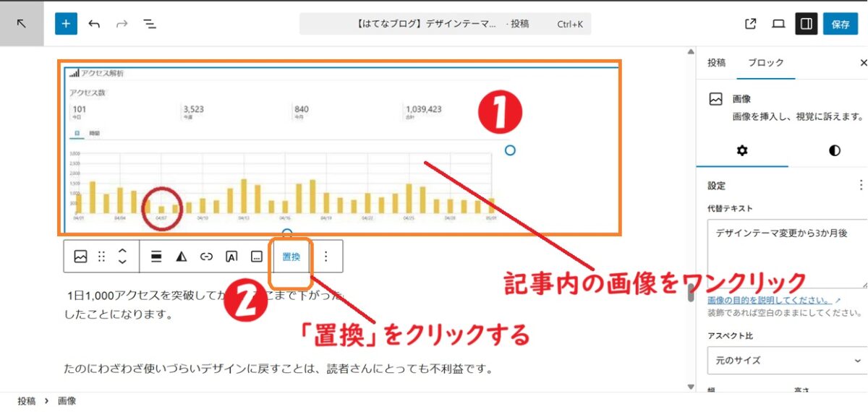This screenshot has width=868, height=412.
Task: Click the 代替テキスト label
Action: (x=730, y=208)
